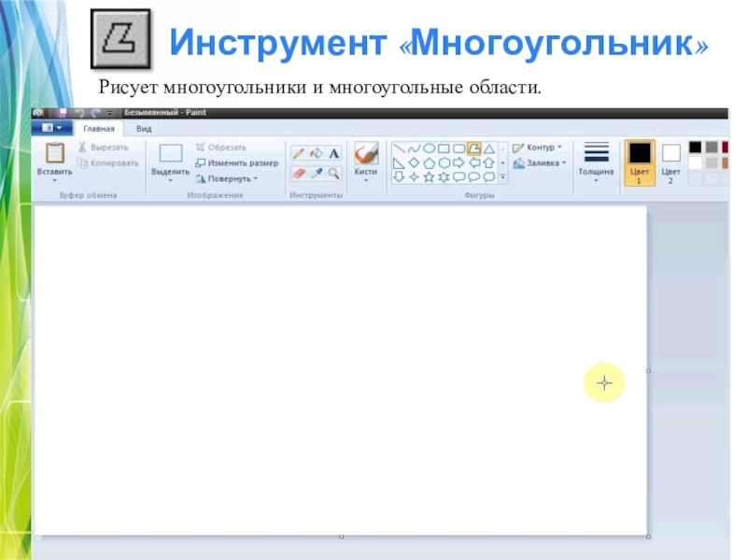Choose the Up arrow shape

coord(488,162)
